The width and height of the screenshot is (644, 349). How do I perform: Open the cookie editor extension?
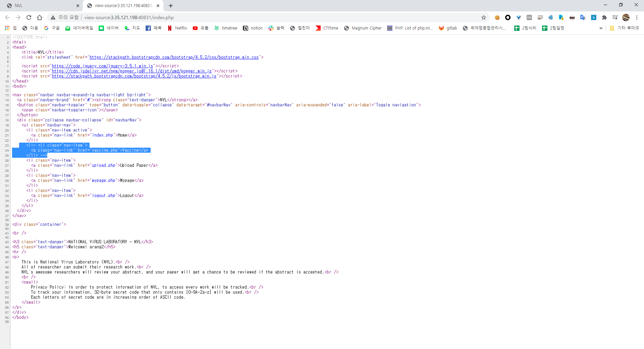pyautogui.click(x=497, y=17)
